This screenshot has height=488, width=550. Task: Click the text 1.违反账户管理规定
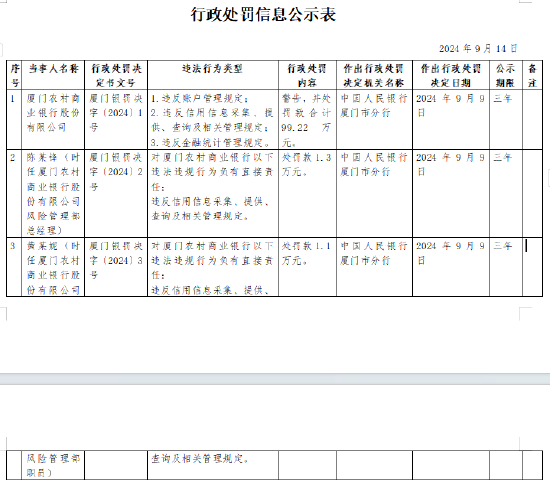click(x=200, y=99)
